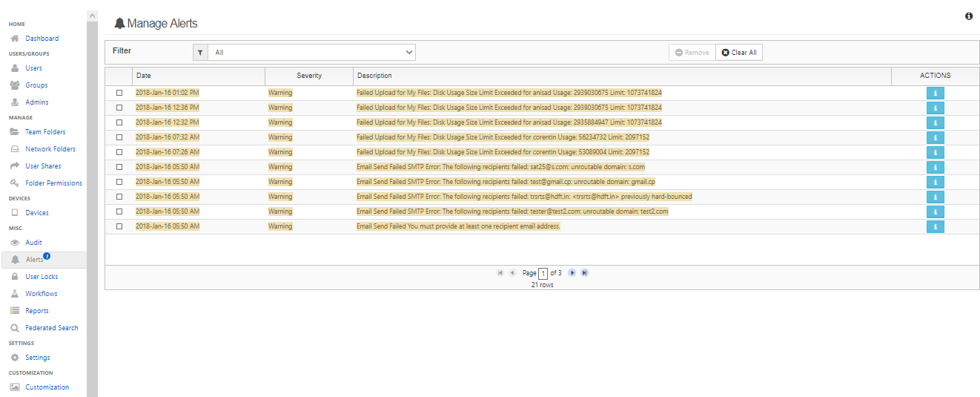Click the User Locks padlock icon

click(15, 277)
